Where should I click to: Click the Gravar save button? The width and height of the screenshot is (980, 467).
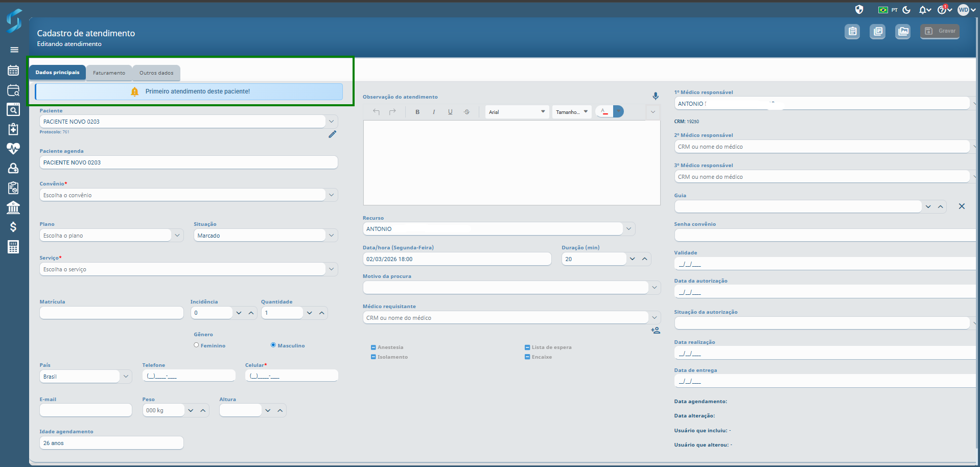940,31
